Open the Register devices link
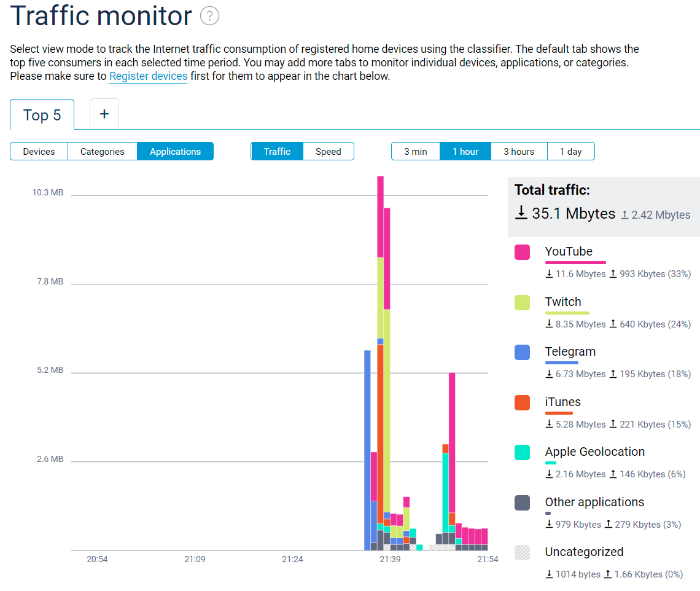The height and width of the screenshot is (591, 700). coord(148,76)
